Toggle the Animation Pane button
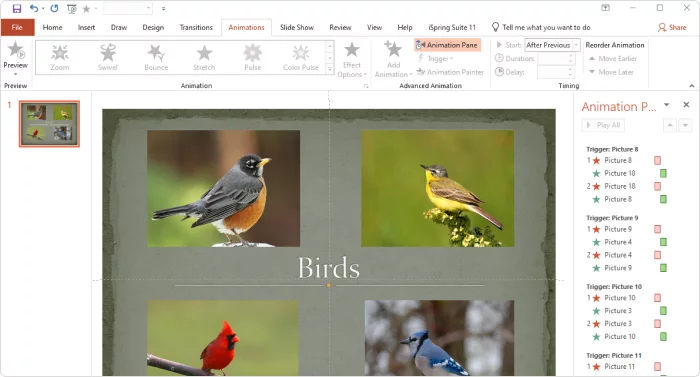 click(x=447, y=45)
